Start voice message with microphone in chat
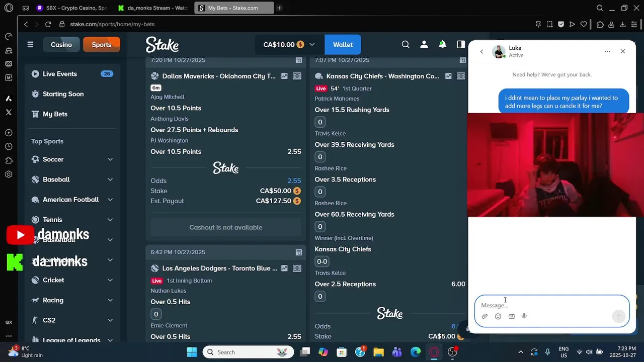 (524, 316)
